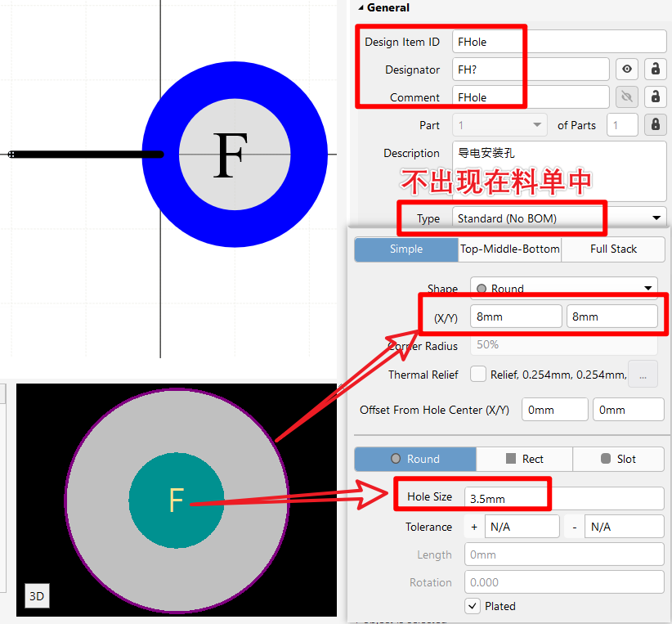Click the Offset X 0mm field
The image size is (672, 624).
(x=555, y=410)
